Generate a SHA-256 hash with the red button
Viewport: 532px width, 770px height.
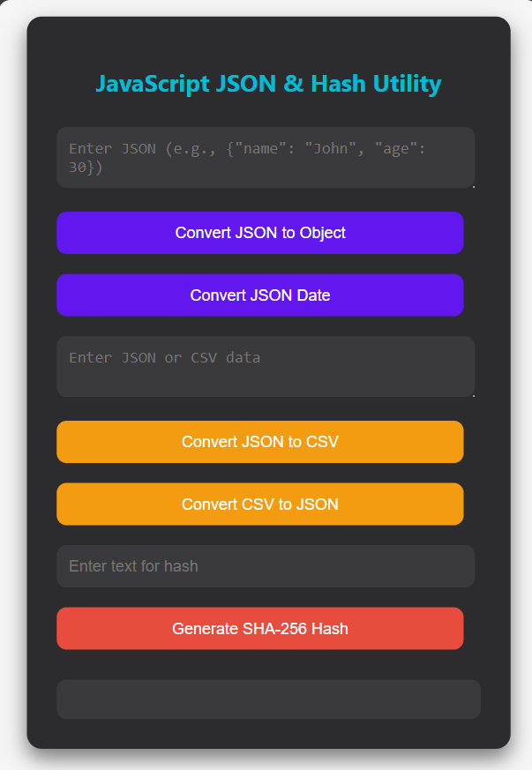260,629
